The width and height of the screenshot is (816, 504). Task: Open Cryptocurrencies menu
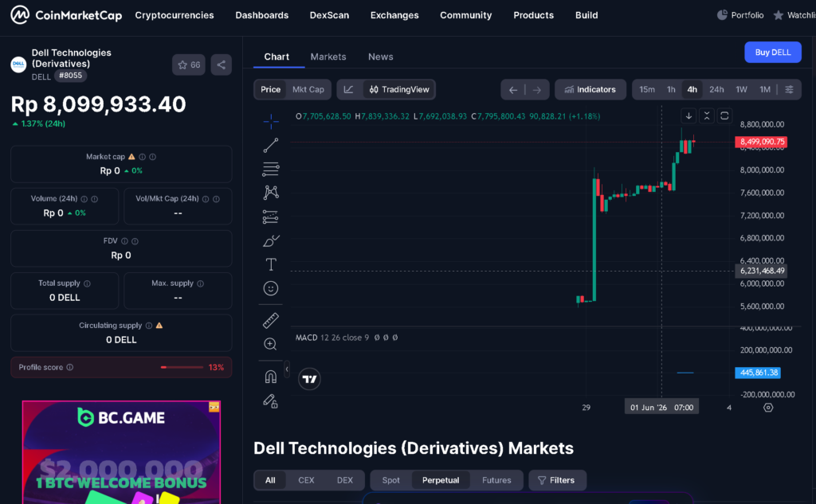tap(175, 15)
